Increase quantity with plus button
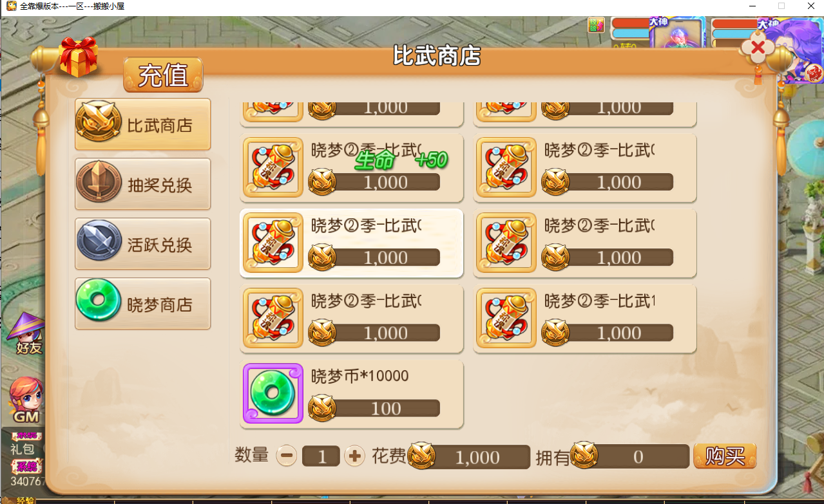 coord(354,456)
